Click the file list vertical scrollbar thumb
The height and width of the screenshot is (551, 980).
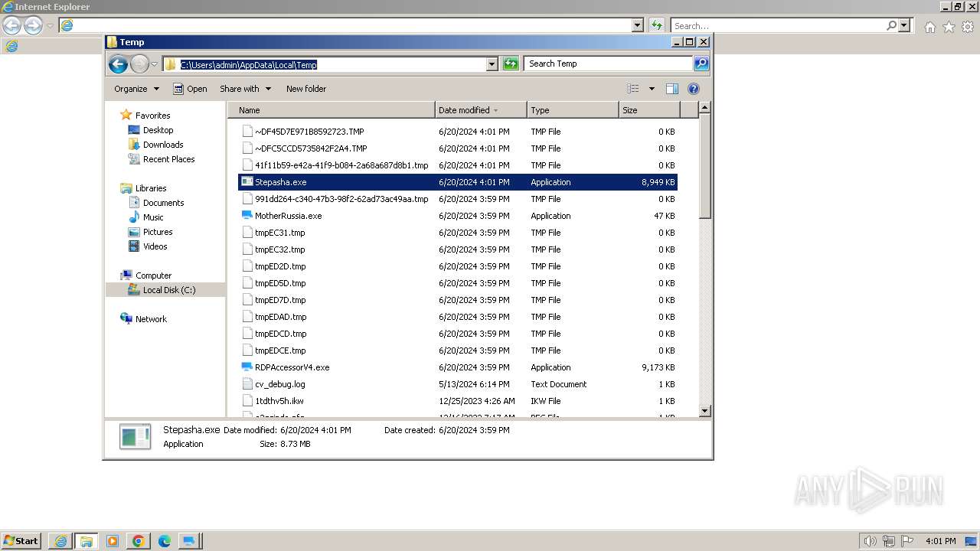pyautogui.click(x=705, y=168)
